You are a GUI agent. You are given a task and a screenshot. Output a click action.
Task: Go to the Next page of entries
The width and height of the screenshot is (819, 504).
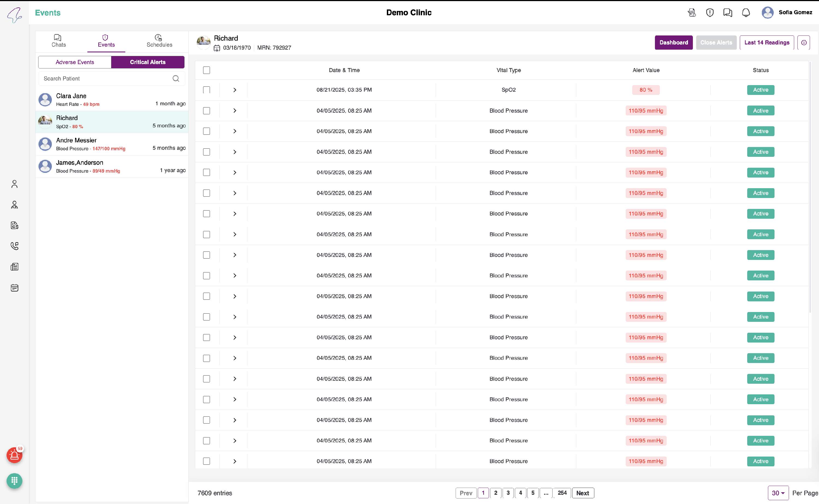(583, 493)
